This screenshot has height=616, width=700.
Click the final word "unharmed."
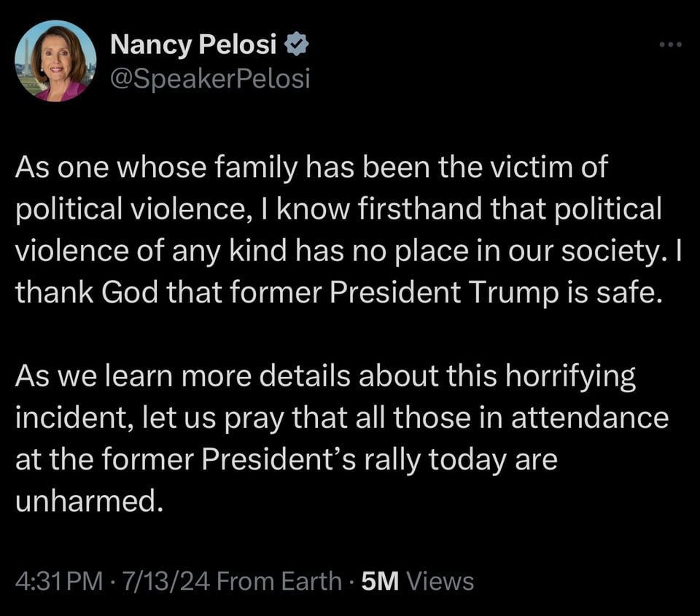coord(86,500)
